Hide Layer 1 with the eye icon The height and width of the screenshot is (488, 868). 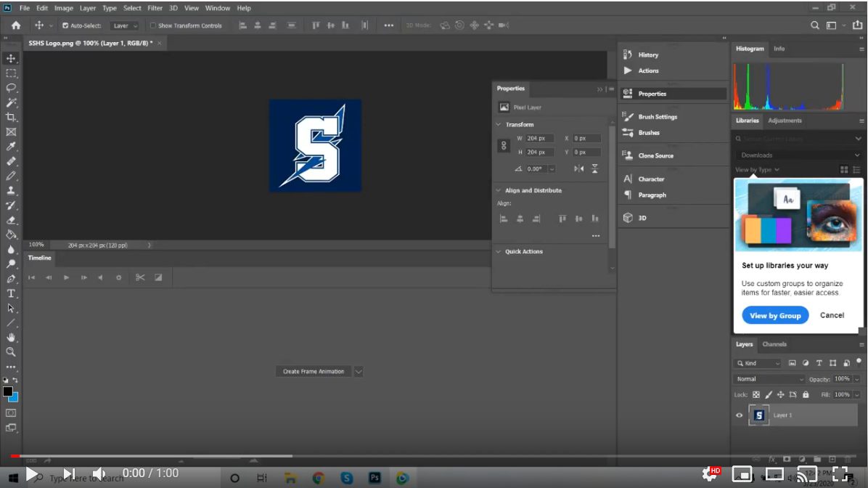739,415
